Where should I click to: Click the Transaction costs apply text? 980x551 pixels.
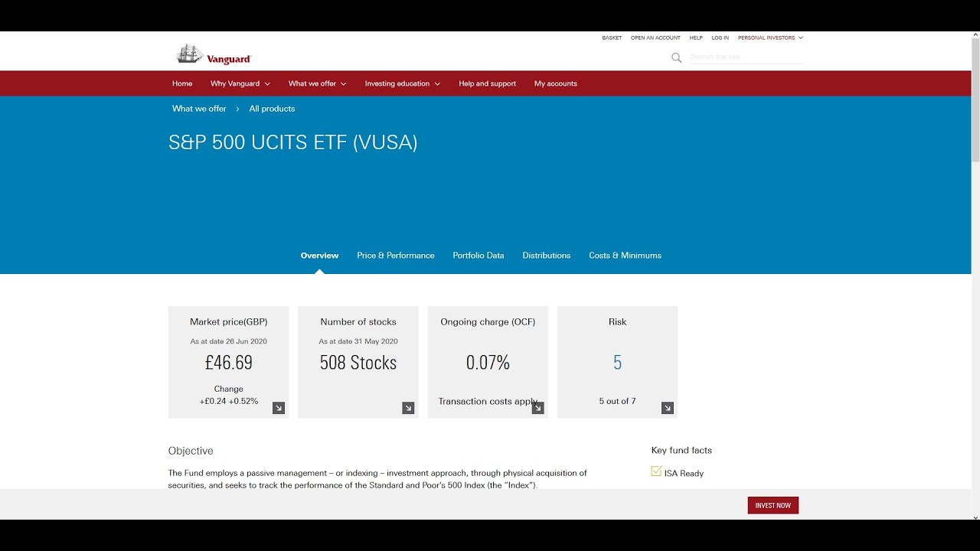pyautogui.click(x=488, y=401)
